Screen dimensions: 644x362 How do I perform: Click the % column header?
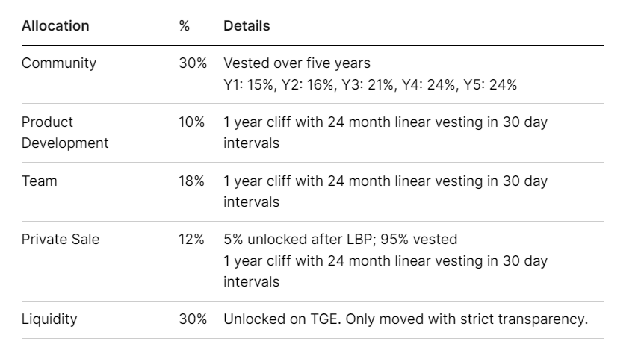point(184,25)
